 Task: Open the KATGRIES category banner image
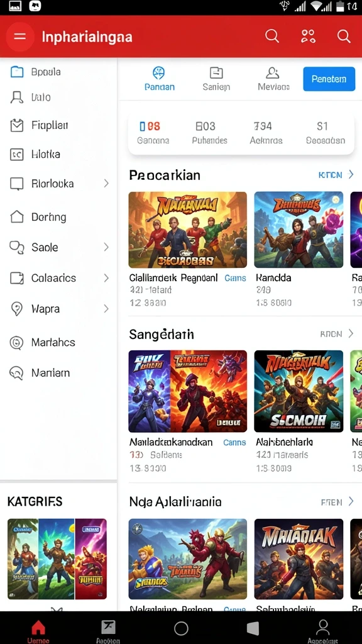[57, 558]
